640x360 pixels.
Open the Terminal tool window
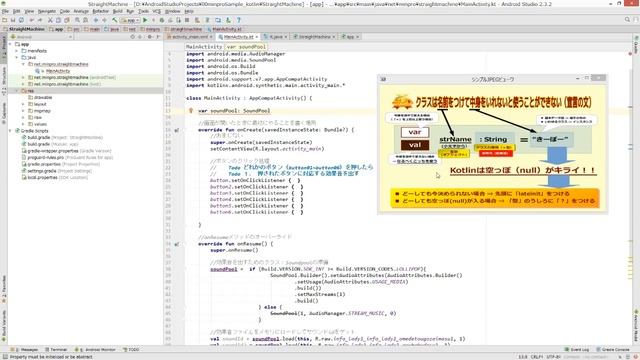(56, 350)
